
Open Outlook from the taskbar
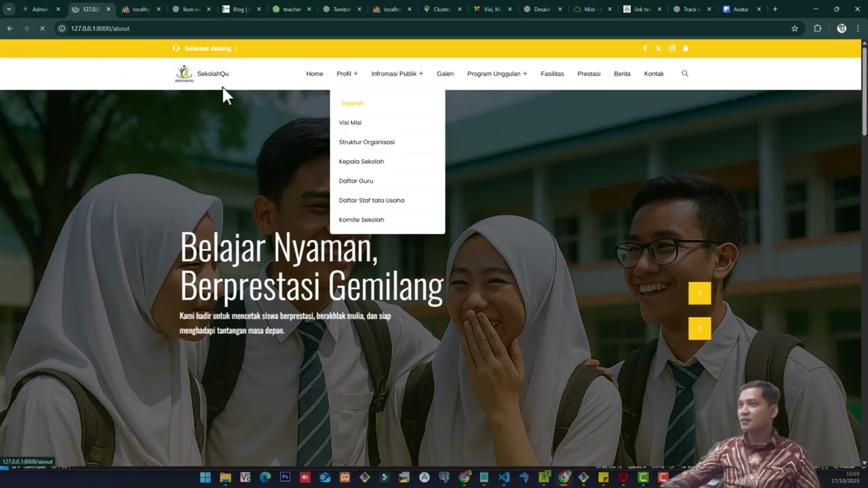coord(325,478)
